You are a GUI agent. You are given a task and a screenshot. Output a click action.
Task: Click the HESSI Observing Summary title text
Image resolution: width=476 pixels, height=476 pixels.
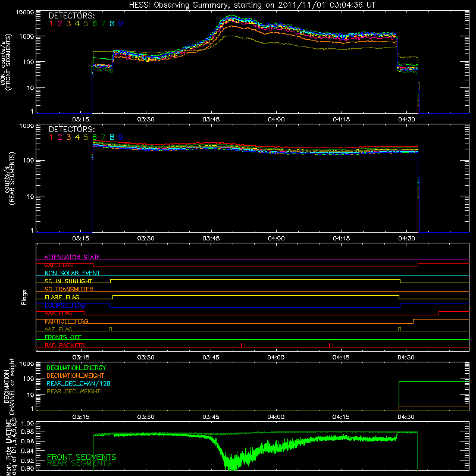(252, 5)
